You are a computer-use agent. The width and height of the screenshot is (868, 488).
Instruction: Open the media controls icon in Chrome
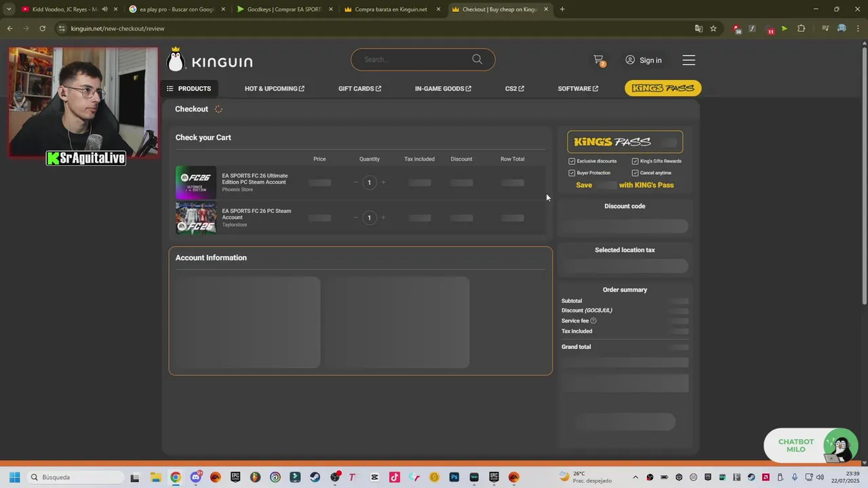[825, 28]
